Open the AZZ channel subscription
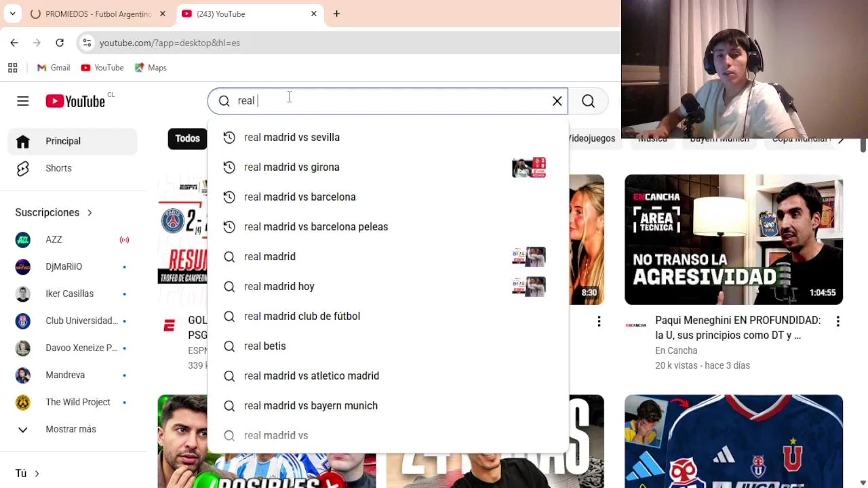The image size is (868, 488). point(73,239)
